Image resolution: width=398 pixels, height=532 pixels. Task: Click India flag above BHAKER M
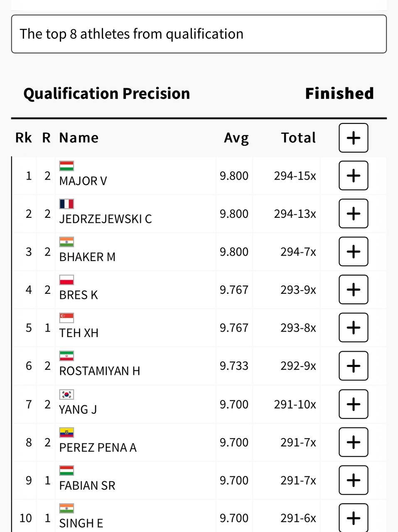click(66, 242)
